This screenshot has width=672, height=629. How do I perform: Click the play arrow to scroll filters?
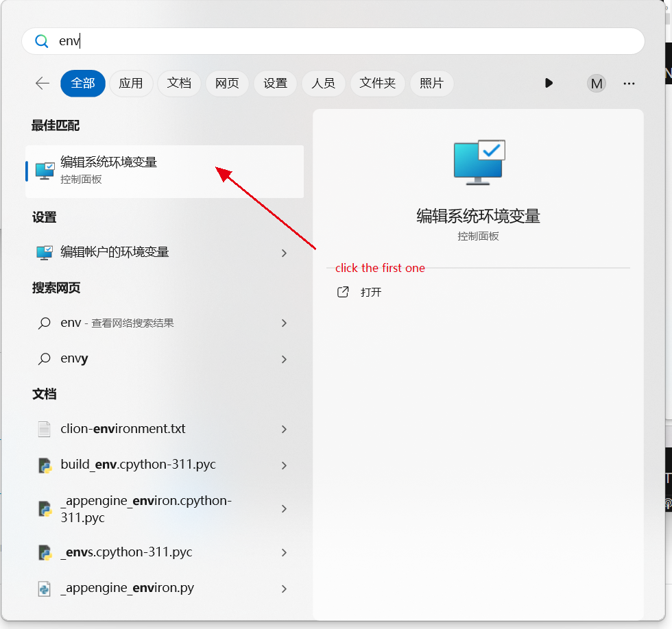[549, 83]
